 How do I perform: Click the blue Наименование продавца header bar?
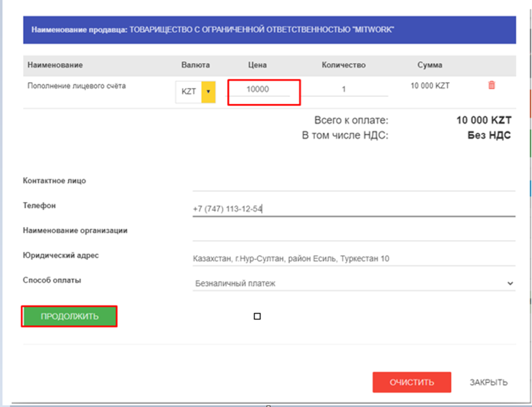tap(269, 29)
